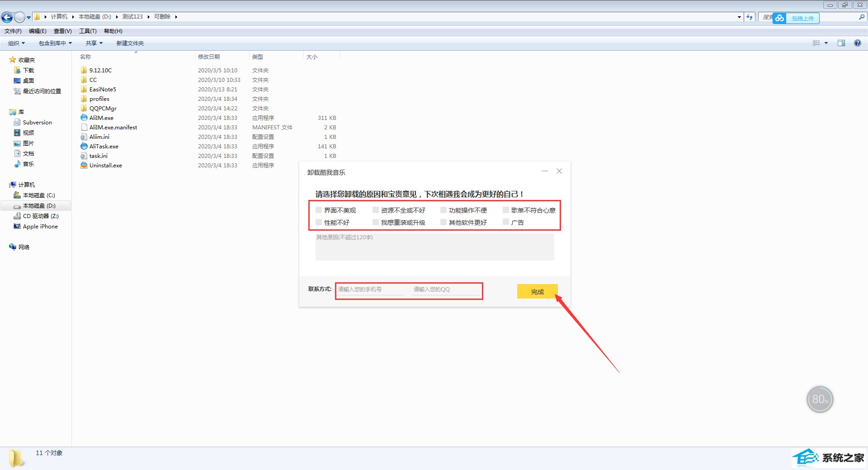The width and height of the screenshot is (868, 470).
Task: Select the 9.12.10C folder icon
Action: click(84, 70)
